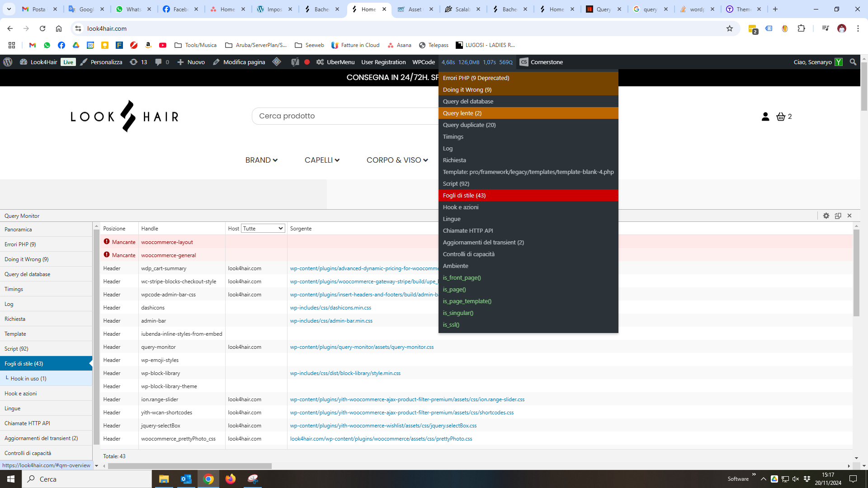Click the Cerca prodotto search field

pyautogui.click(x=346, y=116)
